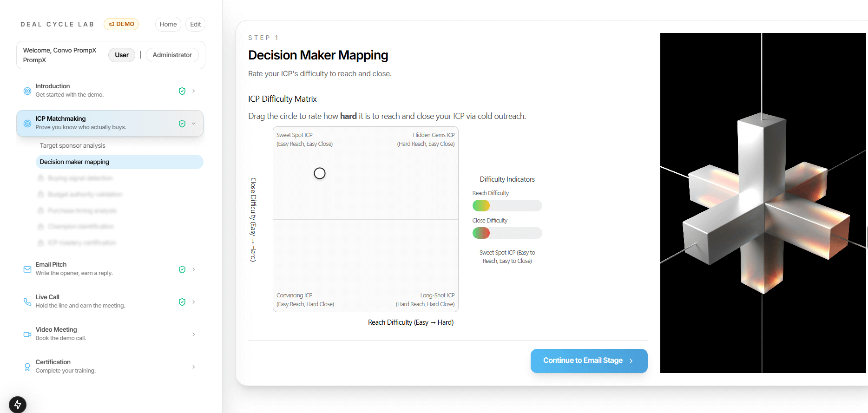The image size is (868, 413).
Task: Click the Live Call phone icon
Action: click(x=27, y=302)
